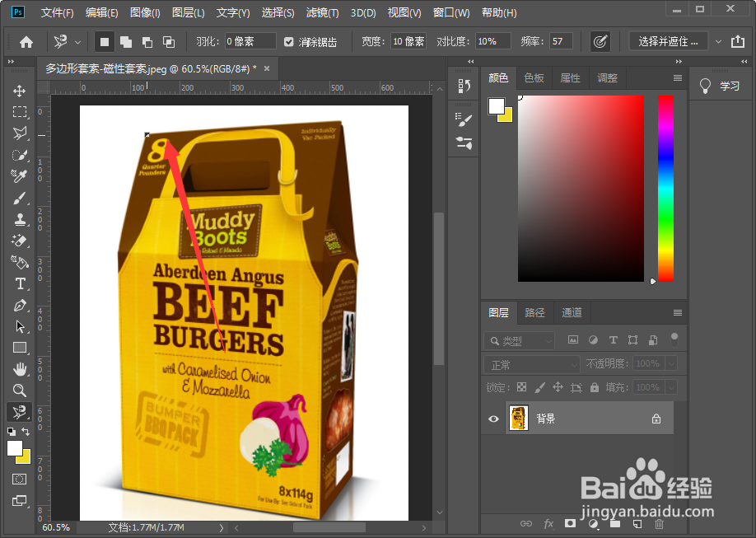Filter layers by pixel layers icon
This screenshot has width=756, height=538.
pos(573,339)
